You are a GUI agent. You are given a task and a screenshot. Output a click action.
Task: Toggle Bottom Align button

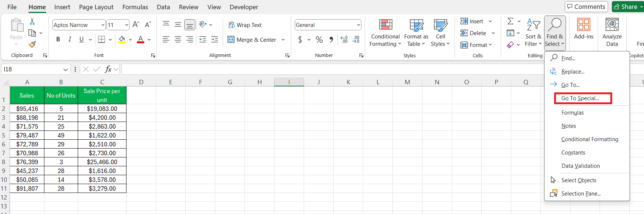tap(190, 25)
